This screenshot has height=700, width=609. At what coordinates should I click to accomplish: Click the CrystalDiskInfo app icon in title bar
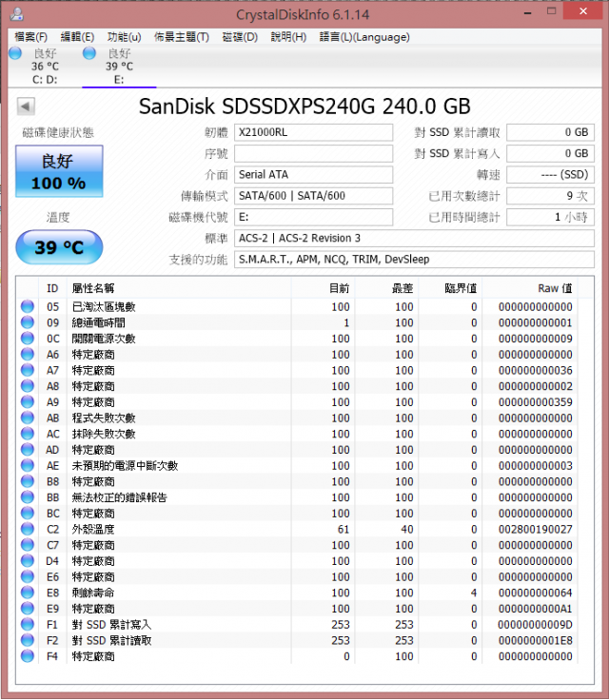click(17, 14)
